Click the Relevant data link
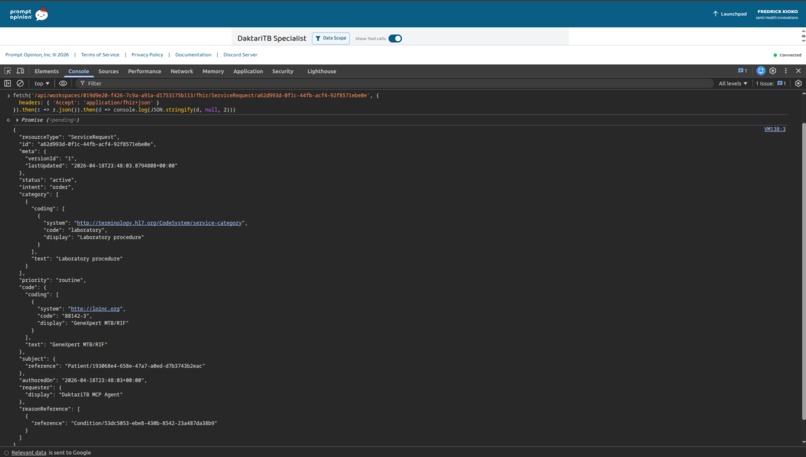Screen dimensions: 806x457 (29, 452)
